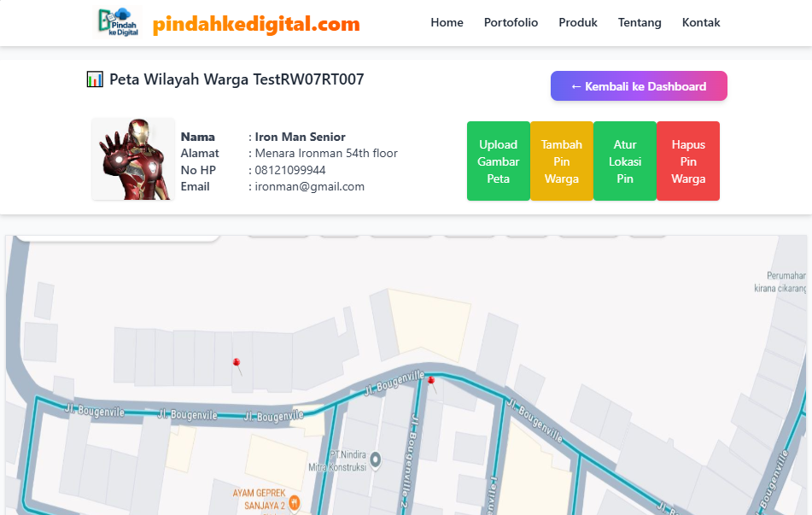Click Kembali ke Dashboard button
The image size is (812, 515).
639,86
